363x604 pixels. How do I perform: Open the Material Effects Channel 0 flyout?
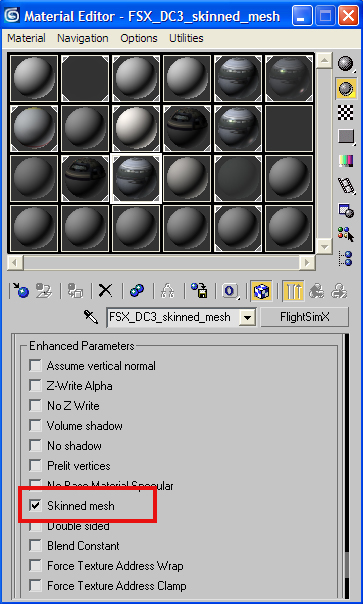point(230,291)
